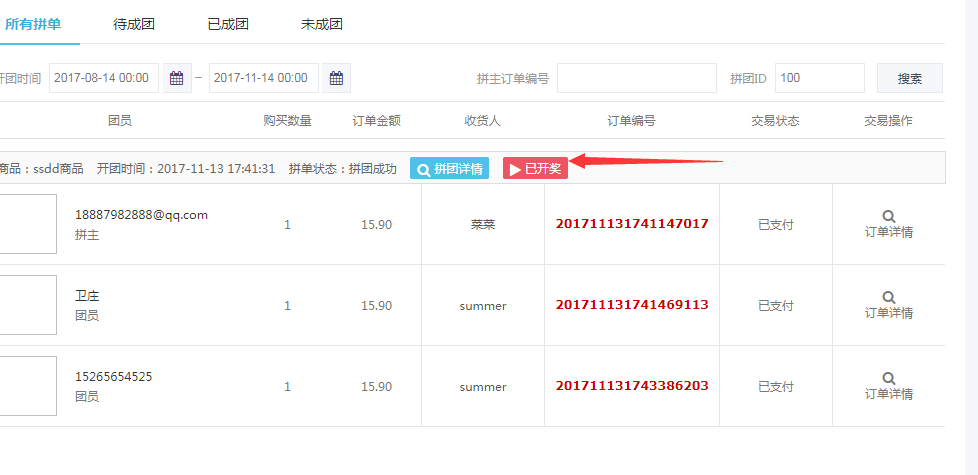978x475 pixels.
Task: Click magnifier icon for 卫庄's order
Action: [888, 297]
